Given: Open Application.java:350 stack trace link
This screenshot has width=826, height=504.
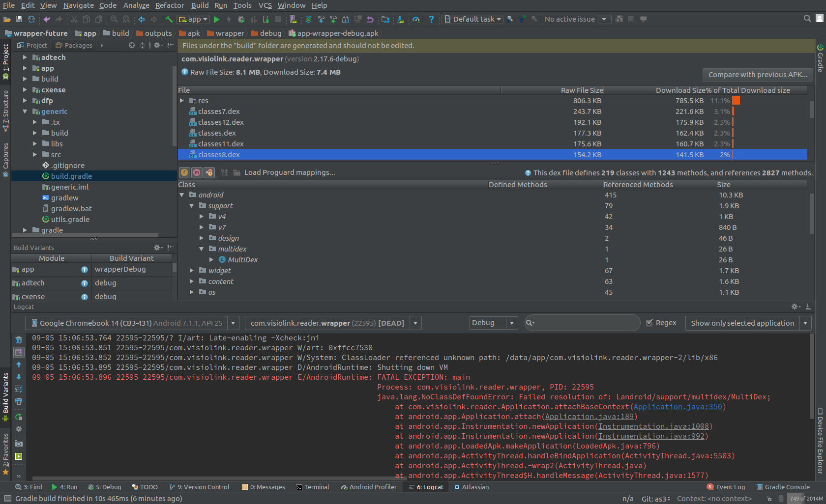Looking at the screenshot, I should [x=678, y=407].
